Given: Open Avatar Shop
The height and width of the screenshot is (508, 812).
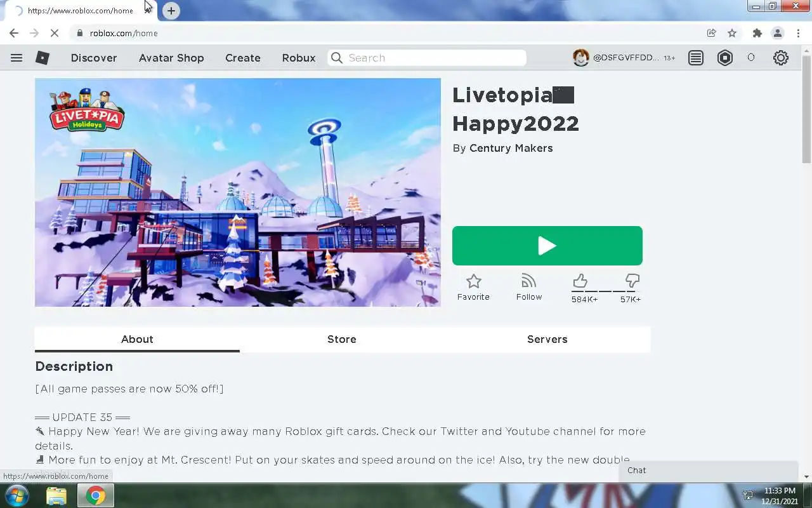Looking at the screenshot, I should click(x=171, y=58).
